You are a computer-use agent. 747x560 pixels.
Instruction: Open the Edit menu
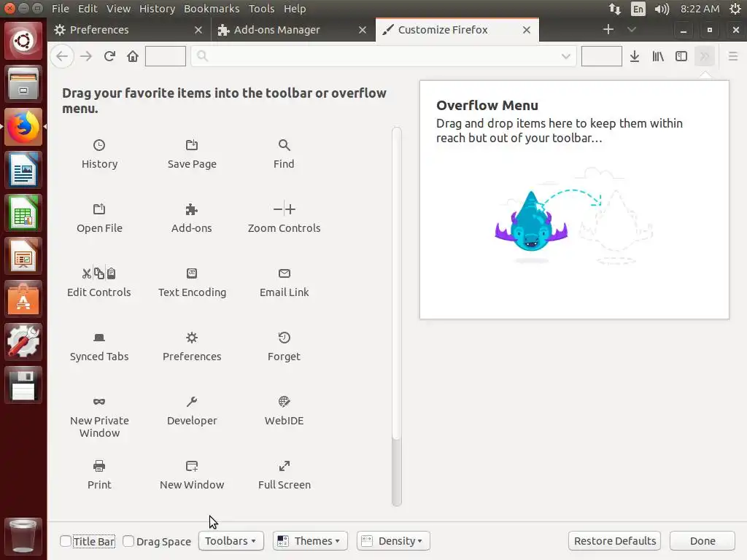coord(88,9)
